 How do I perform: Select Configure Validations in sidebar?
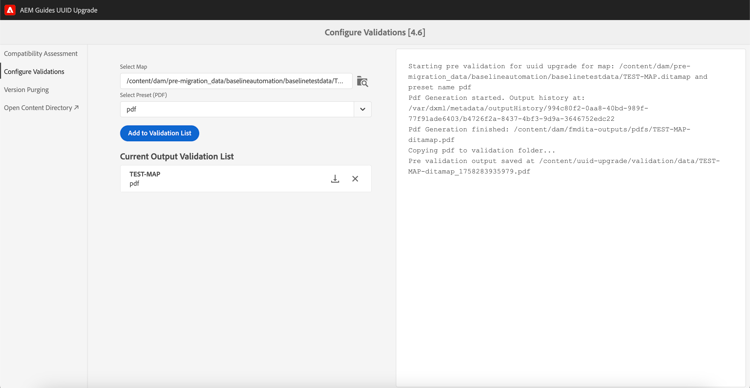click(34, 72)
